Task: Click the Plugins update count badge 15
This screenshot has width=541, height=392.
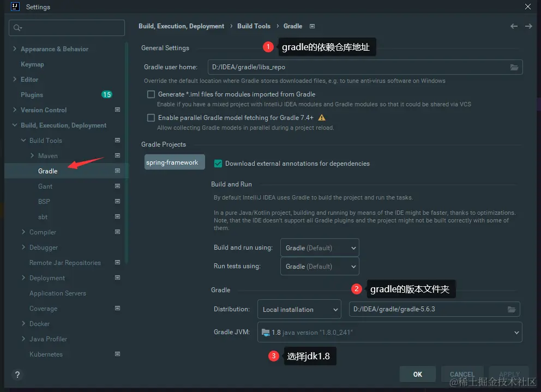Action: [x=106, y=94]
